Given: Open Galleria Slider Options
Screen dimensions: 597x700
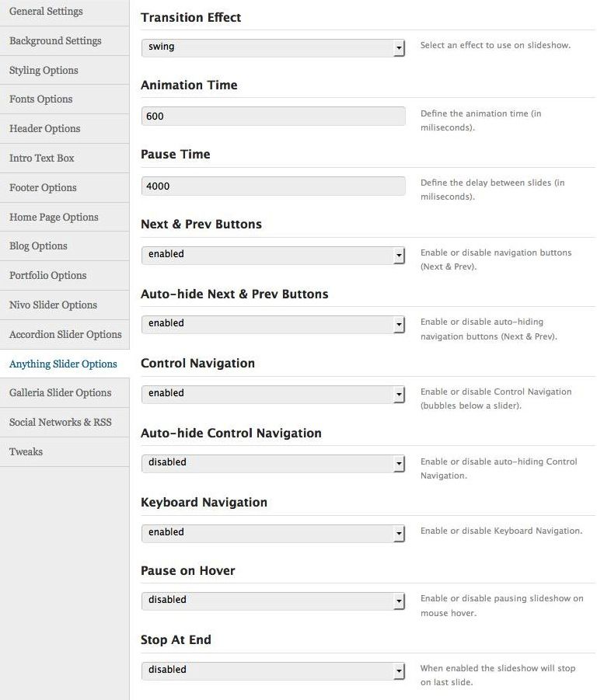Looking at the screenshot, I should pyautogui.click(x=60, y=393).
